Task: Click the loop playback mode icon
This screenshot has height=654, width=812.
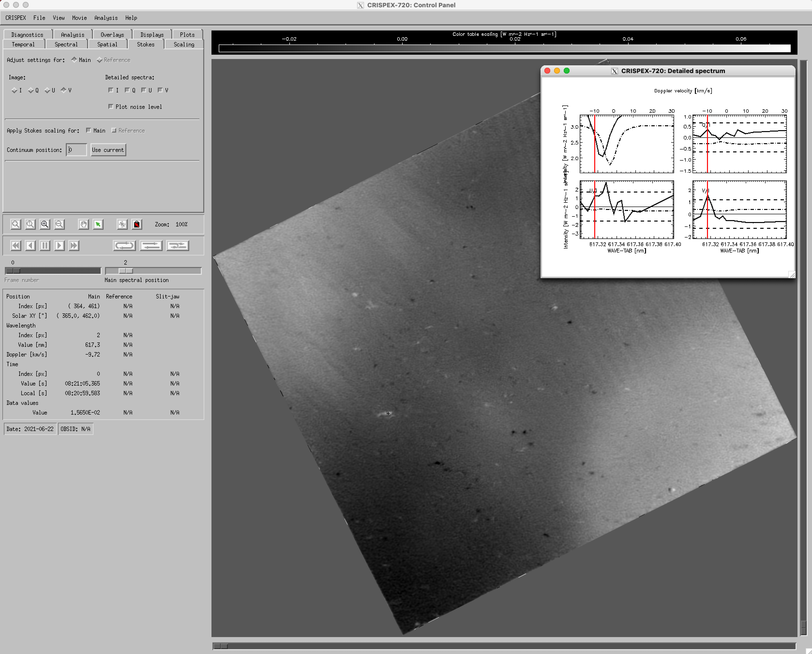Action: click(x=124, y=246)
